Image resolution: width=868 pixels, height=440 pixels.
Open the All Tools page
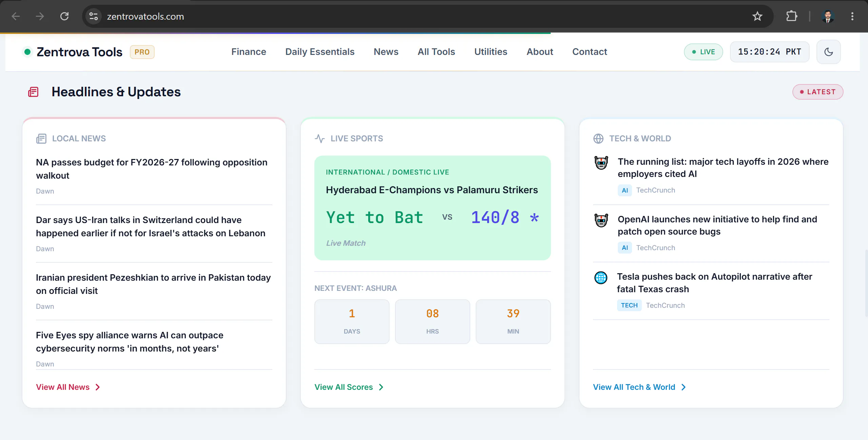[x=436, y=52]
